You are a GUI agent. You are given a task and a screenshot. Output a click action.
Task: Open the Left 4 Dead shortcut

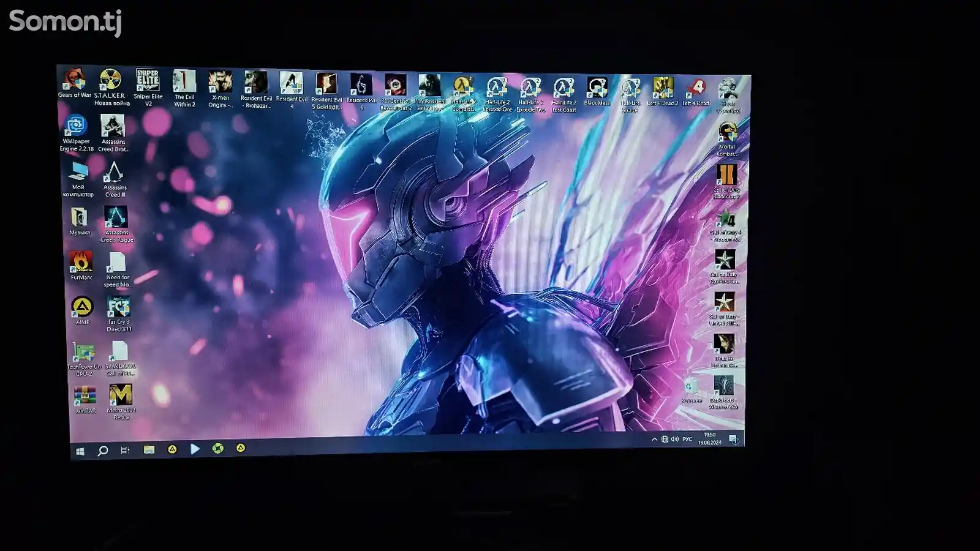coord(696,92)
